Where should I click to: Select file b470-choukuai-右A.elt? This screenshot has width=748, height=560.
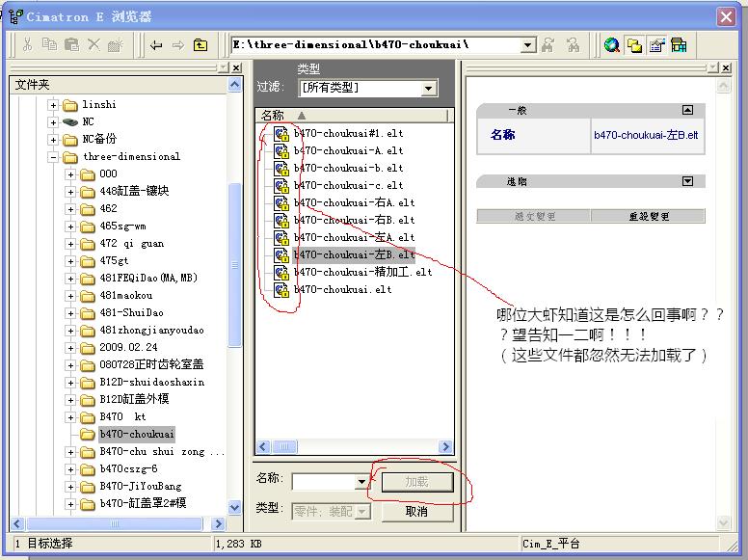(x=354, y=202)
